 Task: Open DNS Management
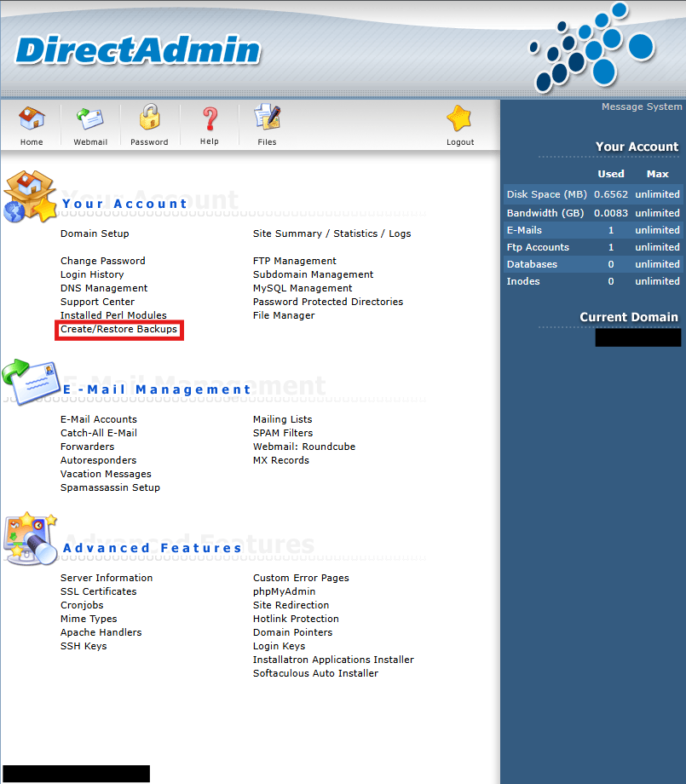(x=104, y=288)
